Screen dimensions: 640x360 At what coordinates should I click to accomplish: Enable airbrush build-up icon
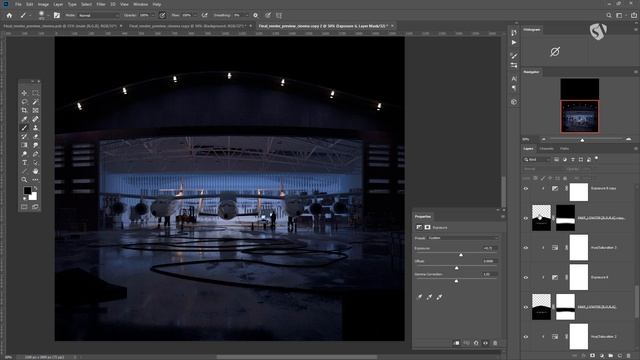(204, 15)
